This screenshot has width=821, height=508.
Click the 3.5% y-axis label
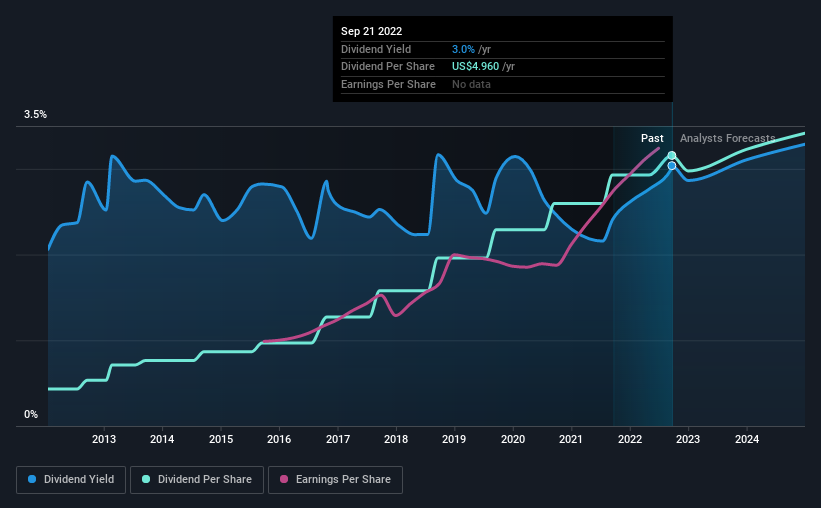(35, 114)
